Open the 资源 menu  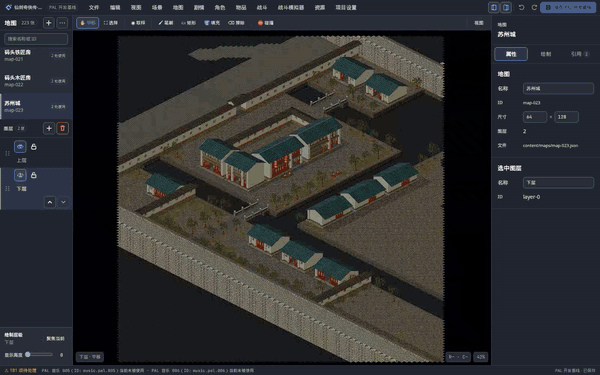coord(320,8)
